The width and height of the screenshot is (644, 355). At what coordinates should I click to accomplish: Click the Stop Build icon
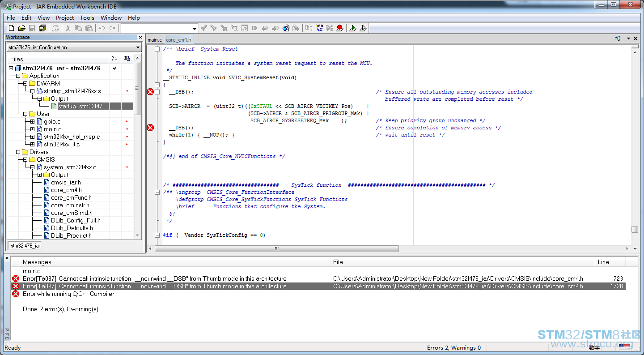(x=330, y=28)
